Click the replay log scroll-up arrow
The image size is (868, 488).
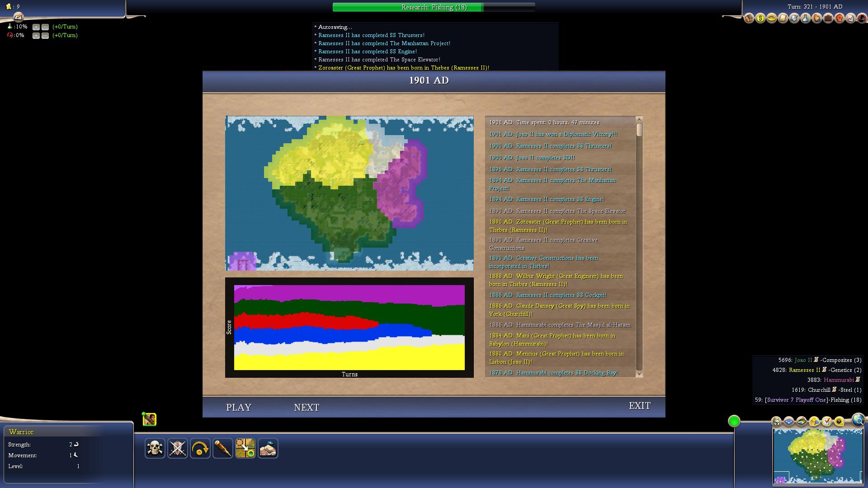click(x=639, y=119)
